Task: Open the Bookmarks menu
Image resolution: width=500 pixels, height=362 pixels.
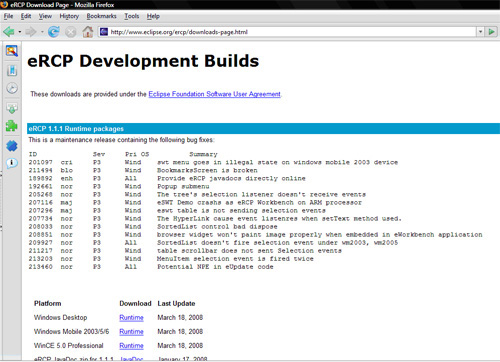Action: (x=101, y=16)
